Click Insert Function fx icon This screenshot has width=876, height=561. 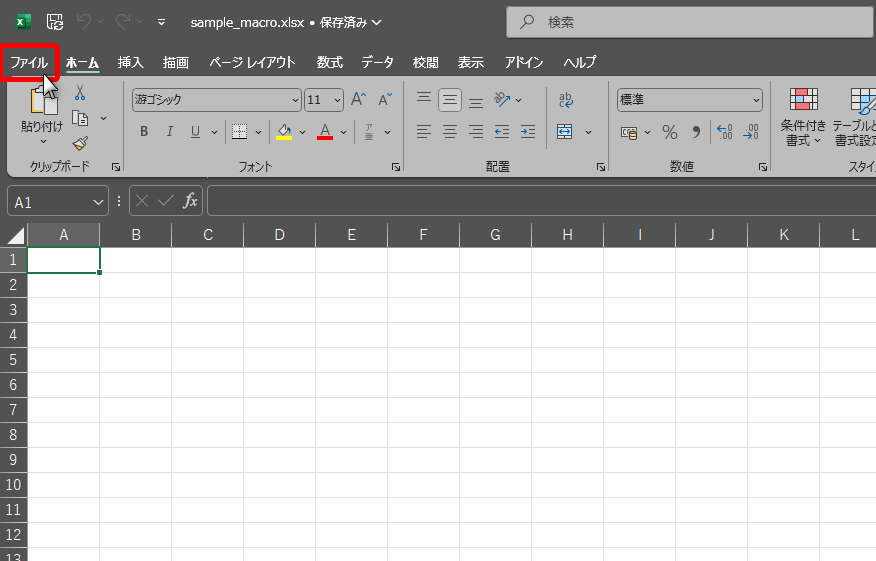point(190,201)
